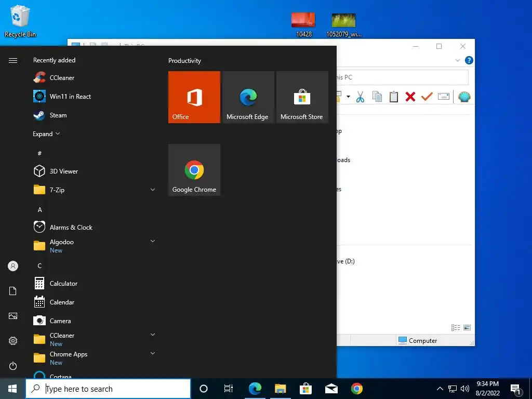Focus the taskbar search box

point(108,389)
